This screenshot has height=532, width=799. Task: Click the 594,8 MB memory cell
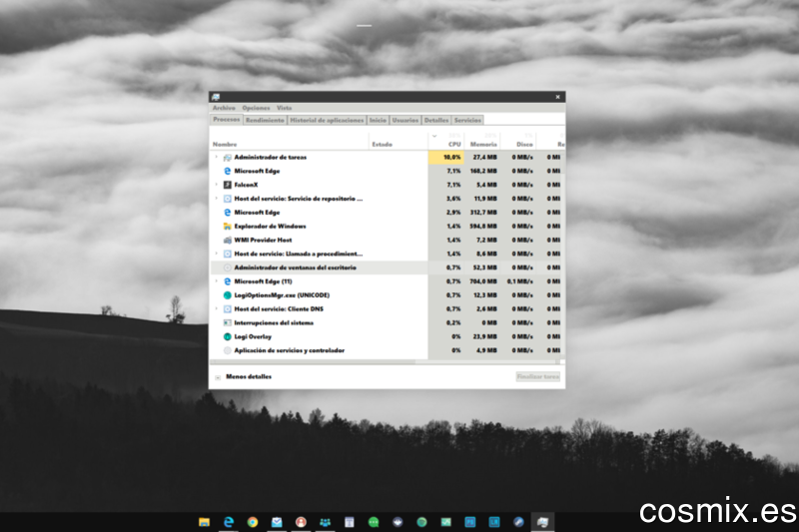pos(482,227)
